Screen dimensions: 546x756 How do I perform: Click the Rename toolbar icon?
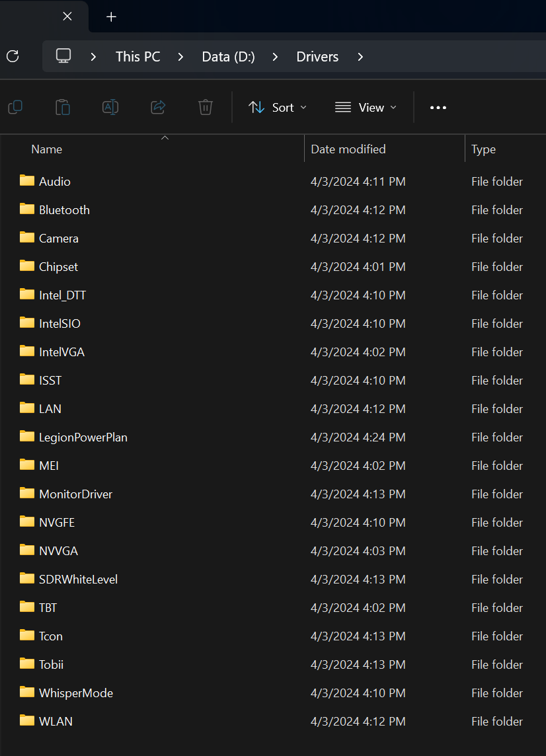tap(110, 107)
